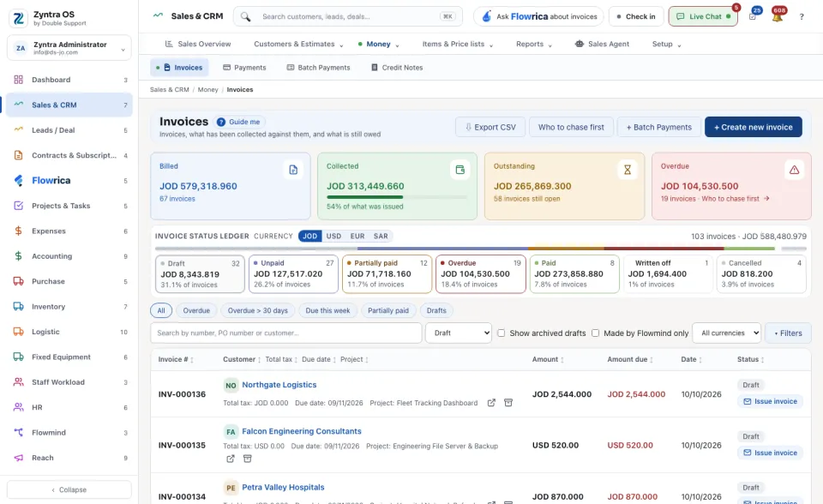Click the Billed card document icon
This screenshot has width=823, height=504.
293,170
